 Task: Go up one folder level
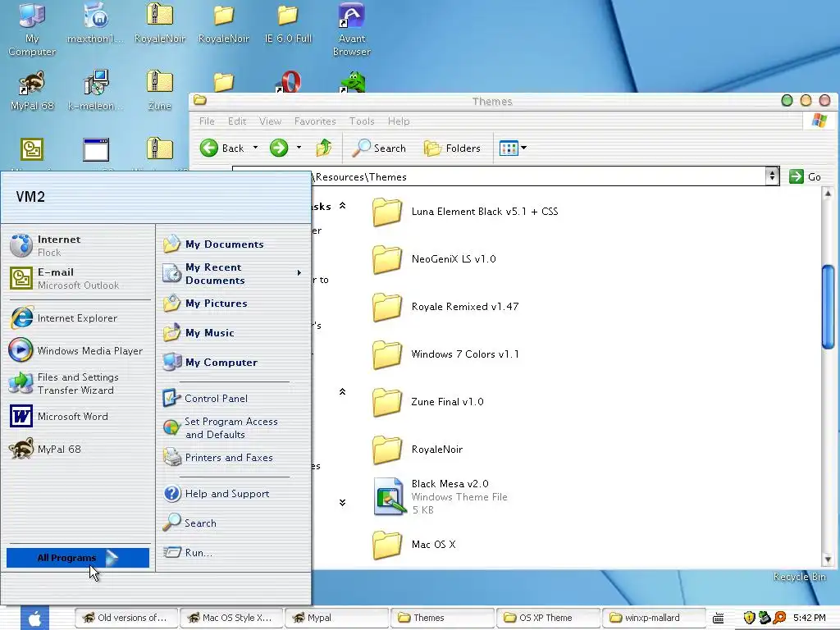(323, 148)
